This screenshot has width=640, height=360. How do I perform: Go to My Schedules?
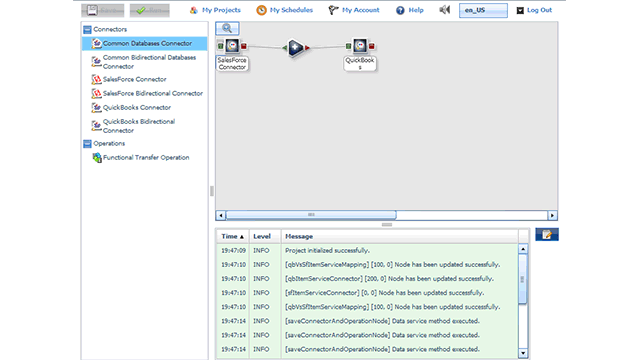[x=291, y=10]
